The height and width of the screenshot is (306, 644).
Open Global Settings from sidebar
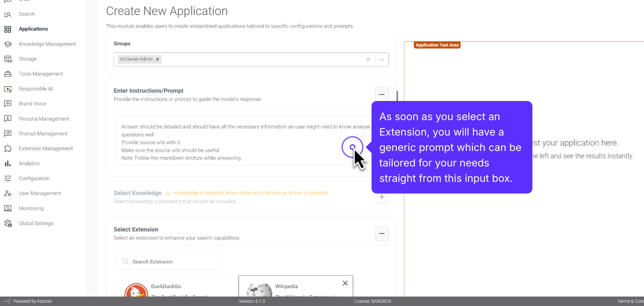coord(36,223)
